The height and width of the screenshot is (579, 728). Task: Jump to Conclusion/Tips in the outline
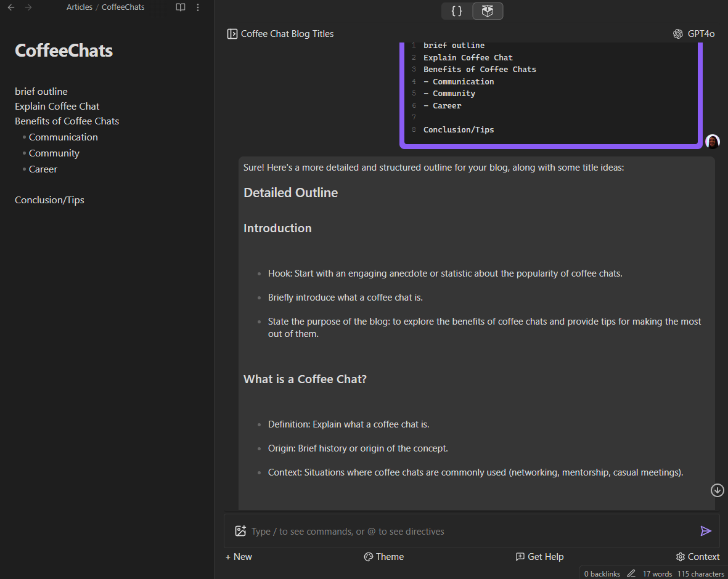pyautogui.click(x=49, y=200)
